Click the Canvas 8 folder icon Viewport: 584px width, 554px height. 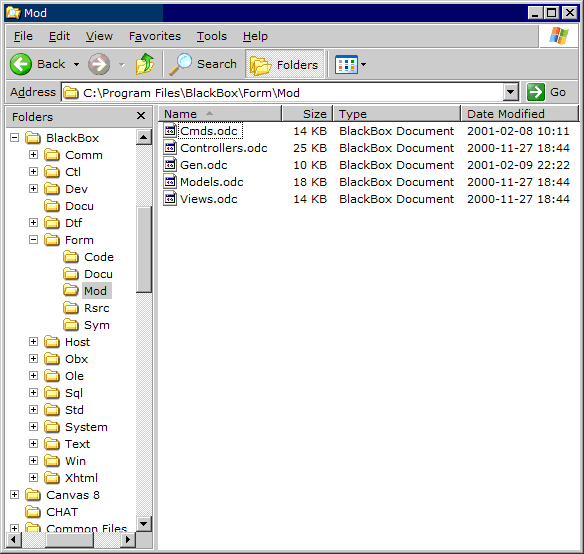tap(33, 495)
